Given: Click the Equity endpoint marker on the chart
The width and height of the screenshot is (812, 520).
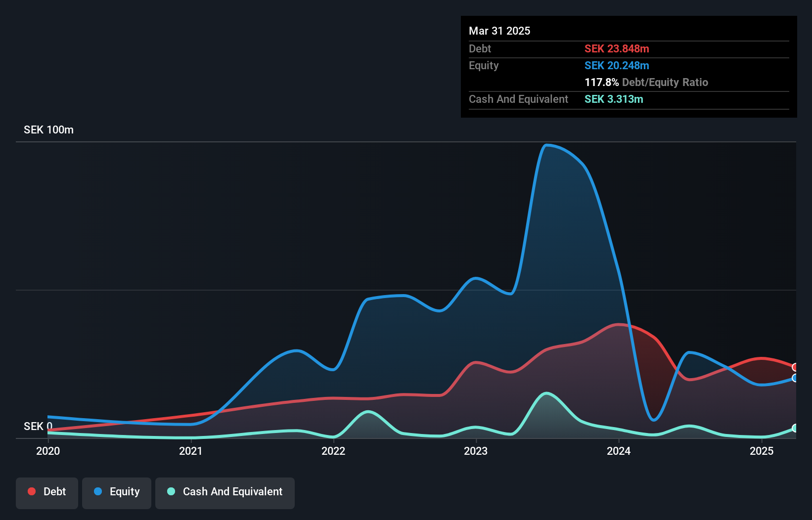Looking at the screenshot, I should point(795,378).
